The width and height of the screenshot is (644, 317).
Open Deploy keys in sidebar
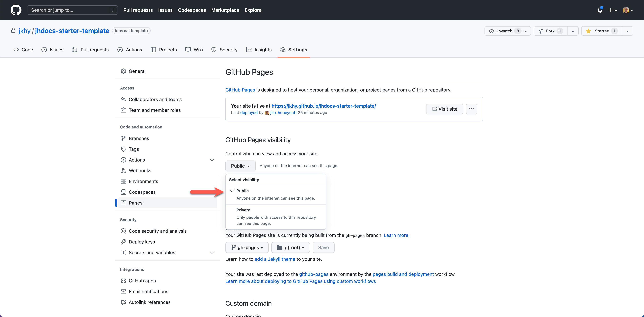tap(142, 242)
